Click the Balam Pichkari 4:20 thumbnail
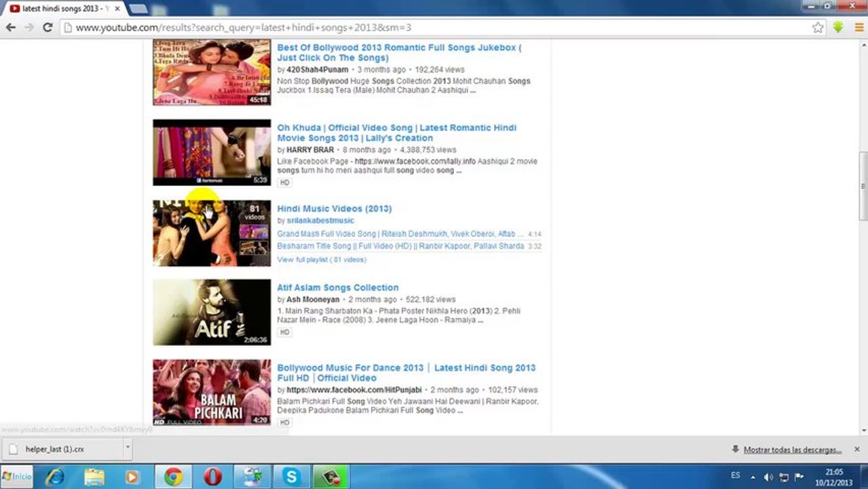 [x=212, y=392]
